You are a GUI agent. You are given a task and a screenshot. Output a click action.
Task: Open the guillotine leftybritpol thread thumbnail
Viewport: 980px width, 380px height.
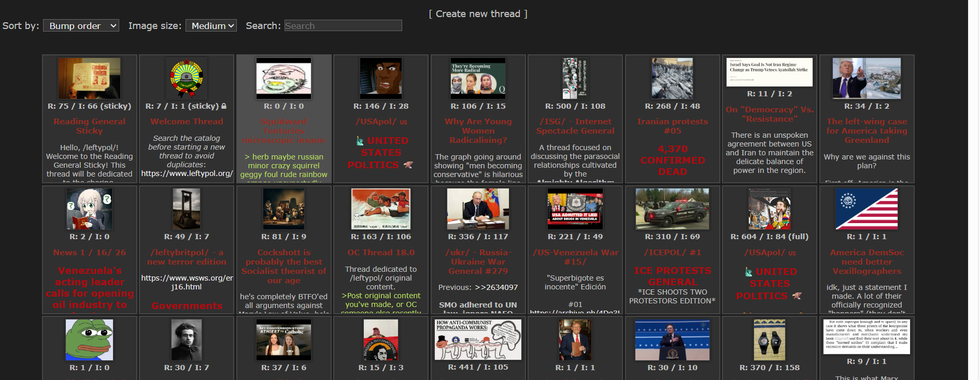pyautogui.click(x=187, y=209)
